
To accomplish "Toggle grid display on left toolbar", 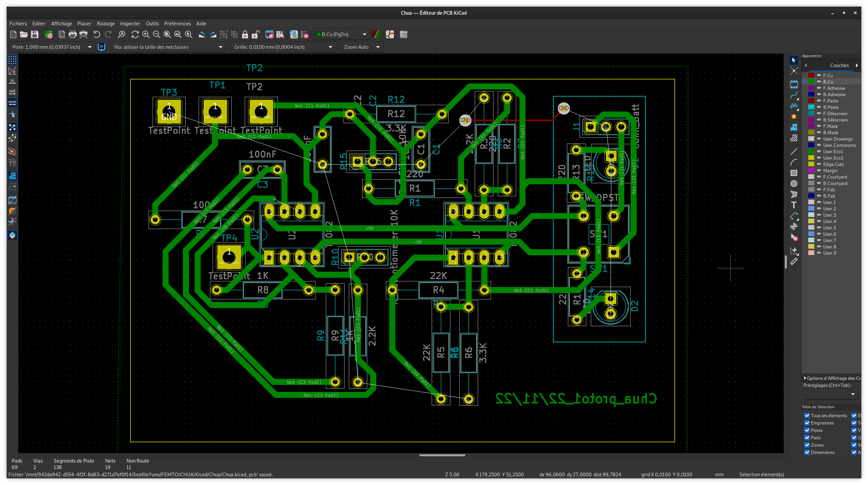I will [x=12, y=60].
